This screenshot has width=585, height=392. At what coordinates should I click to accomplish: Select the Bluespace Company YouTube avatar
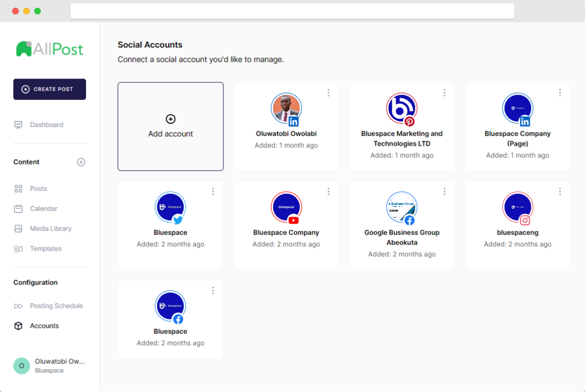click(286, 207)
